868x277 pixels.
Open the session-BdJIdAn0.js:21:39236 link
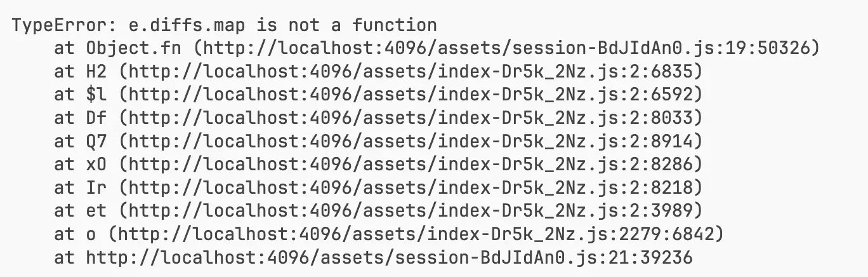(x=389, y=256)
